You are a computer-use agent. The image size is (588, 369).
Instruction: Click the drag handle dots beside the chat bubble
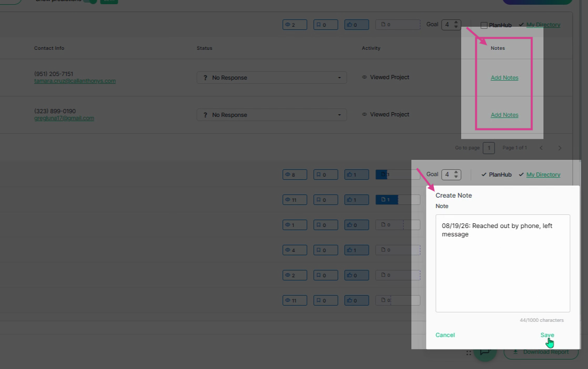pos(469,353)
